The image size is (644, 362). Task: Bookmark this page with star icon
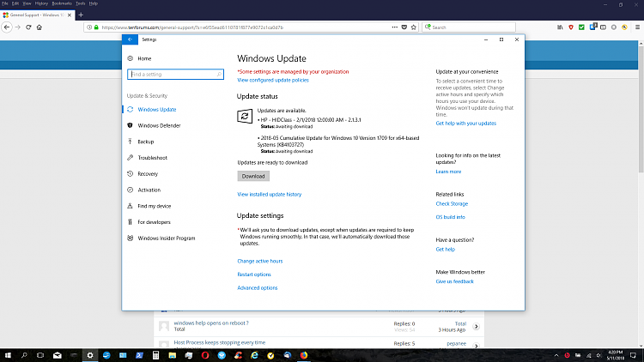pyautogui.click(x=414, y=27)
